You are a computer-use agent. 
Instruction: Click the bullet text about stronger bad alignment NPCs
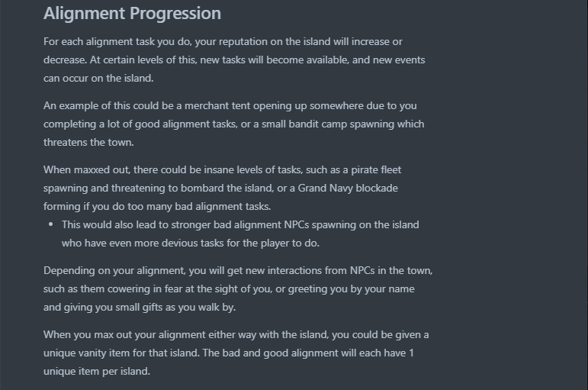pyautogui.click(x=240, y=234)
